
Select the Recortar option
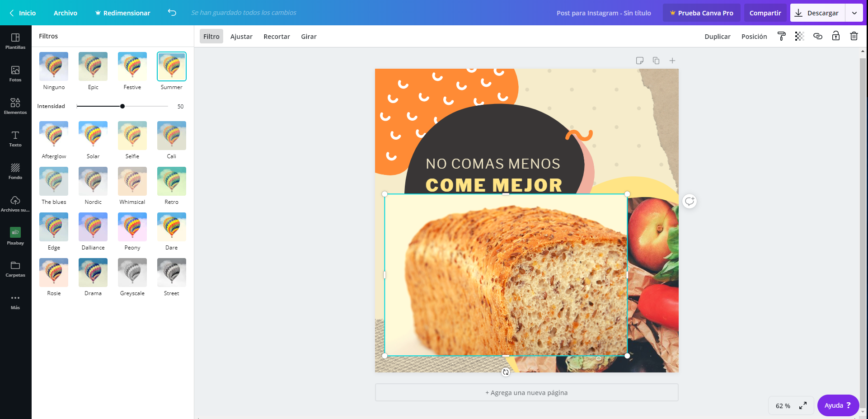click(277, 36)
